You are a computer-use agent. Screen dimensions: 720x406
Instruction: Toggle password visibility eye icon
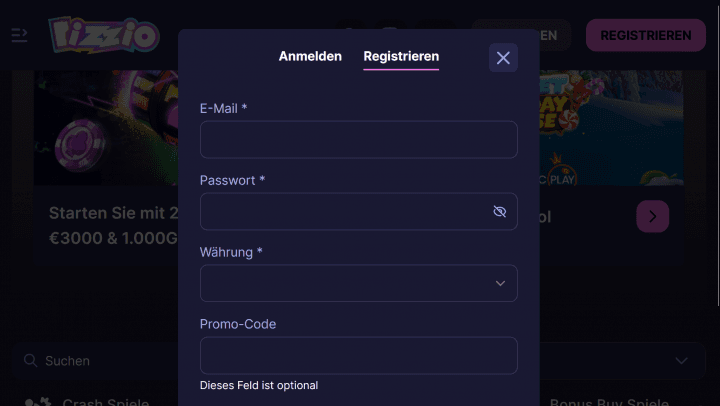(500, 212)
